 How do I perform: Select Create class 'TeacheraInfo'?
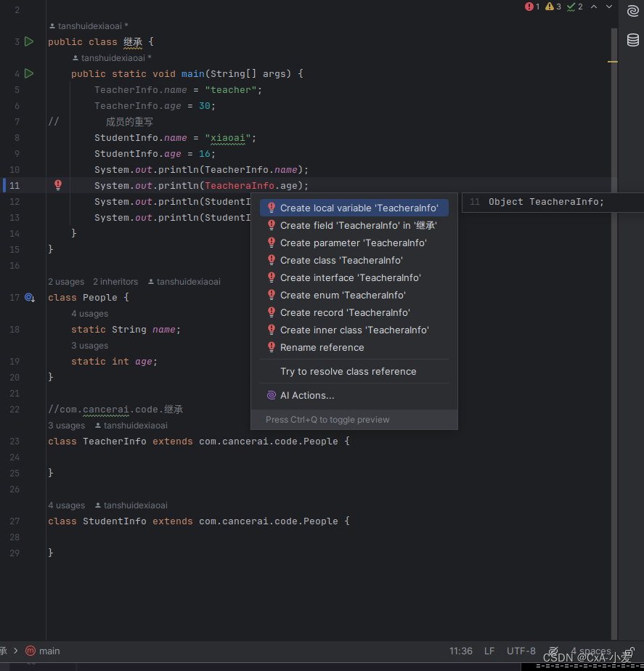point(354,261)
